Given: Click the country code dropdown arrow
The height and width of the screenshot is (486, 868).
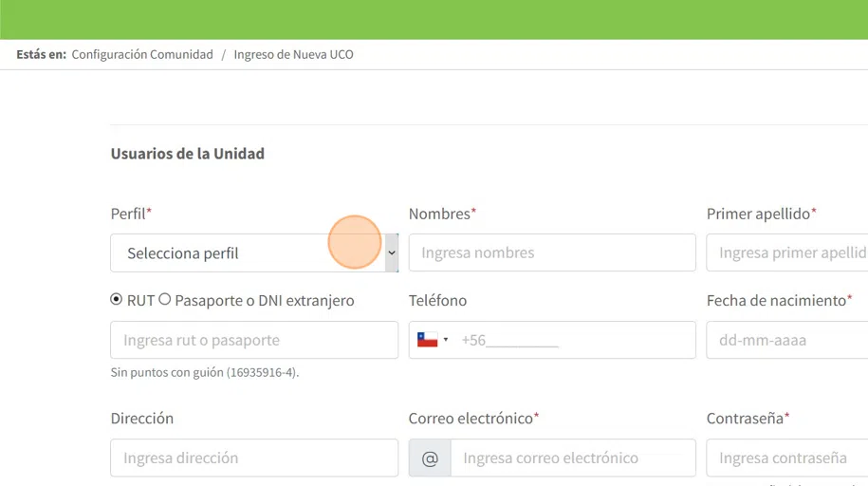Looking at the screenshot, I should click(x=446, y=340).
